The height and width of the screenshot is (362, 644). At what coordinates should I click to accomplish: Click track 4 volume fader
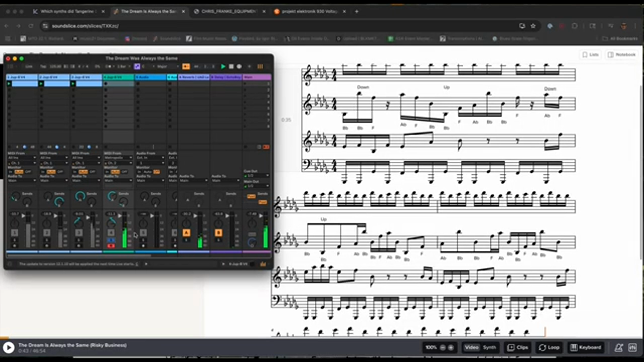point(120,216)
